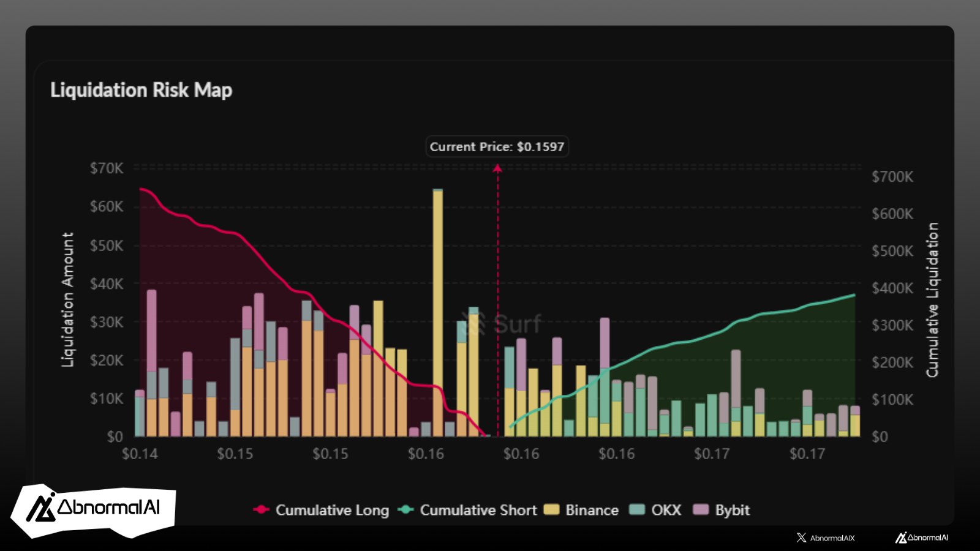
Task: Click the $40K left axis label
Action: [107, 284]
